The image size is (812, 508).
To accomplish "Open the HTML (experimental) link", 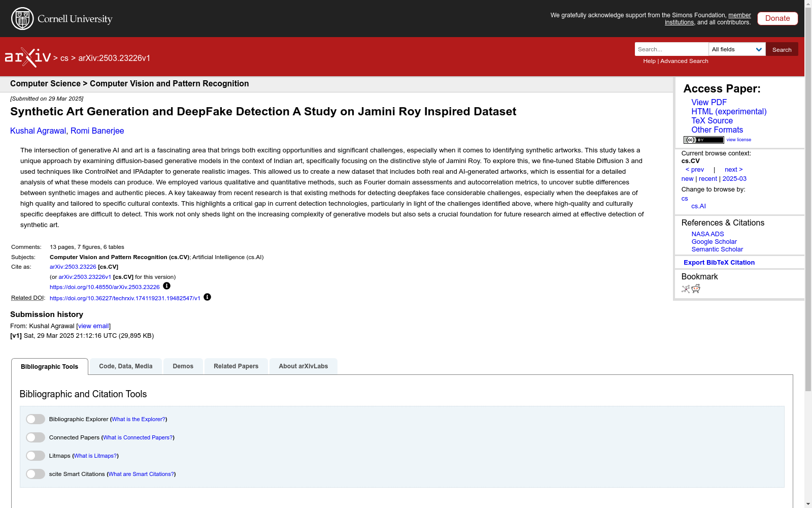I will coord(729,112).
